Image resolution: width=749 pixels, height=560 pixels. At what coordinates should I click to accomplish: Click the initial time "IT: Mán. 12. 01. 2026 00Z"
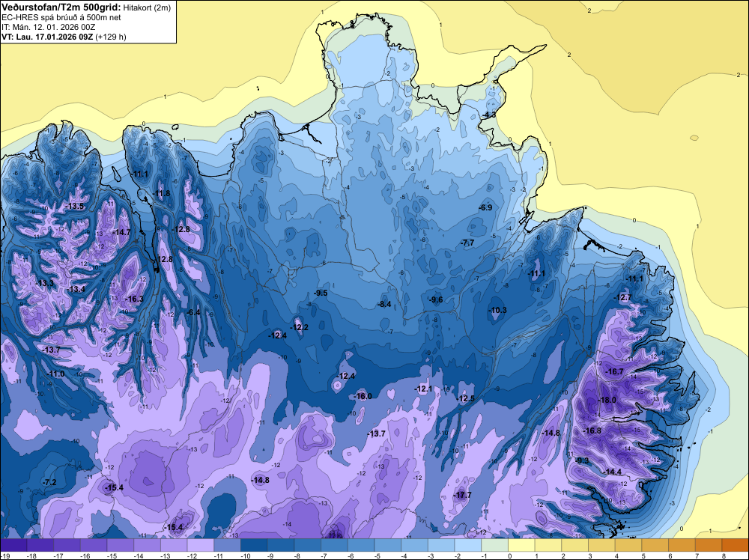click(49, 27)
